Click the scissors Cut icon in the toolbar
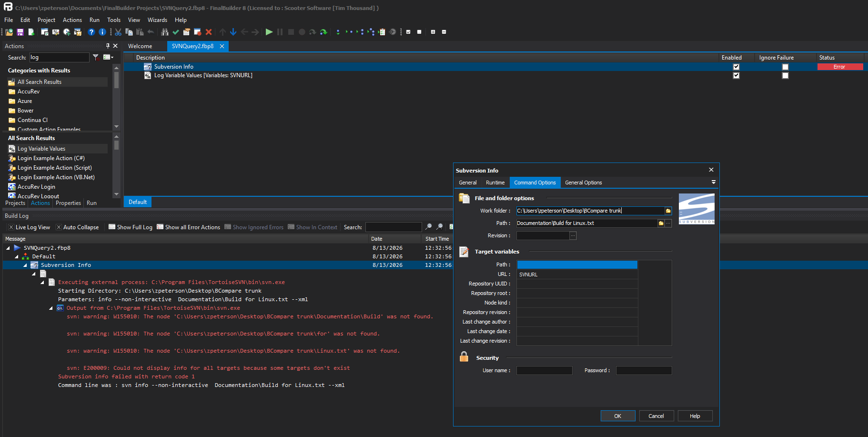The width and height of the screenshot is (868, 437). [118, 32]
